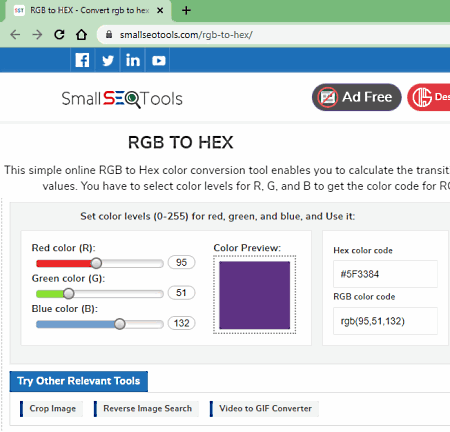Click the Blue color slider handle
This screenshot has width=450, height=432.
(x=120, y=324)
